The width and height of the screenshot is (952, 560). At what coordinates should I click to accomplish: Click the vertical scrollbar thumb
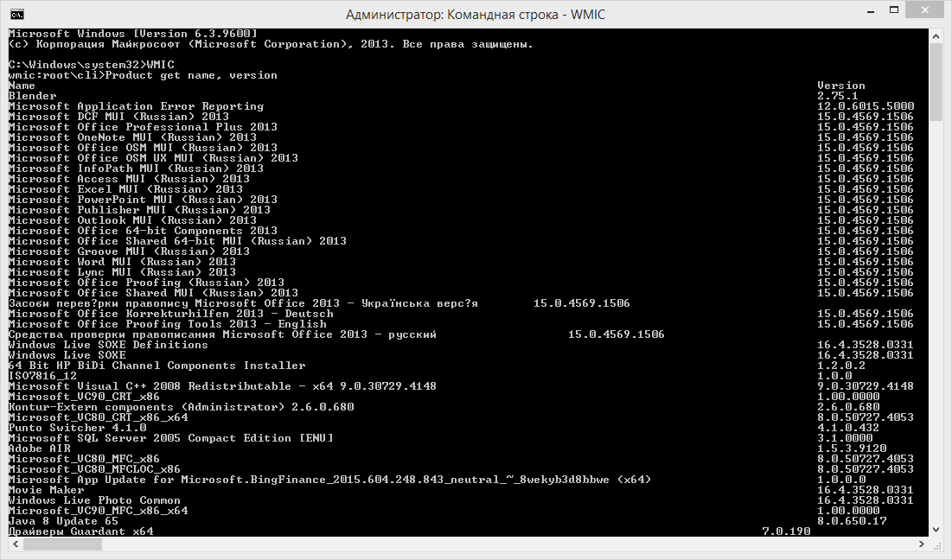[x=936, y=82]
